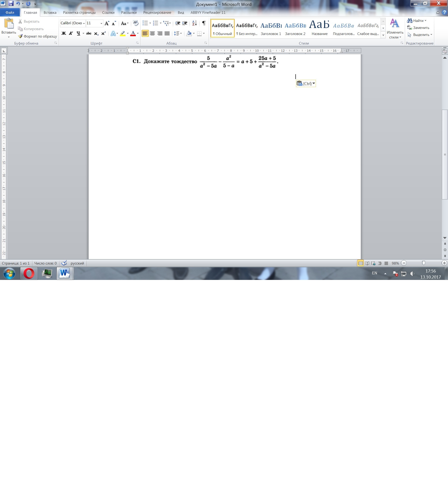Image resolution: width=448 pixels, height=481 pixels.
Task: Open the font size dropdown
Action: [101, 23]
